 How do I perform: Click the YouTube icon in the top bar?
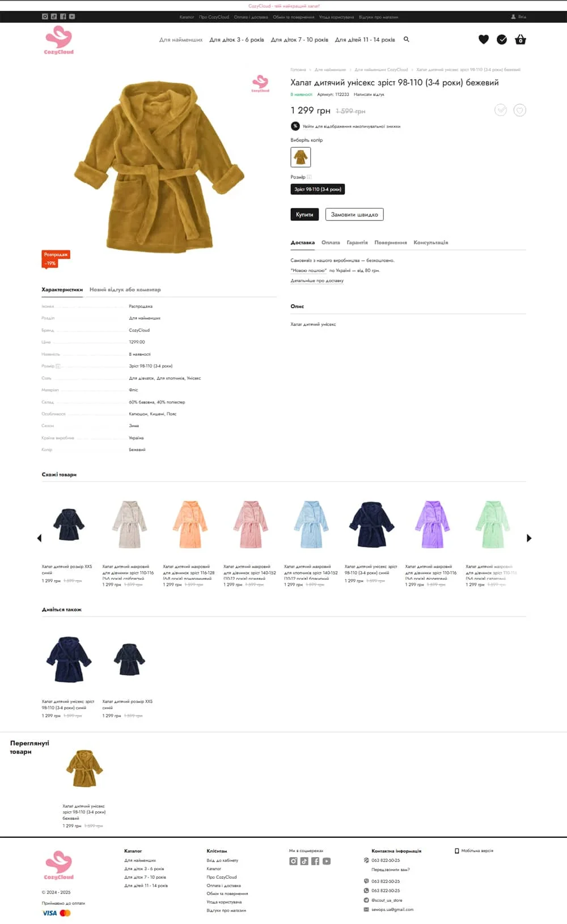click(72, 16)
